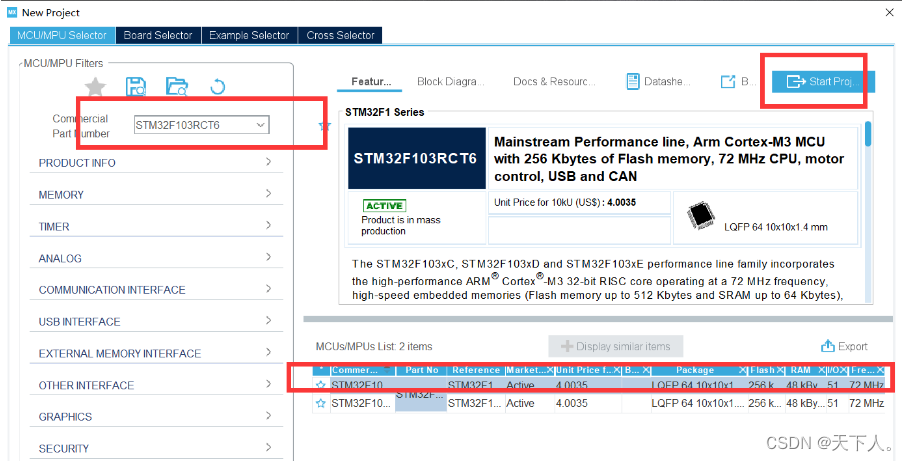Click Display similar items button
This screenshot has width=906, height=461.
[x=615, y=346]
